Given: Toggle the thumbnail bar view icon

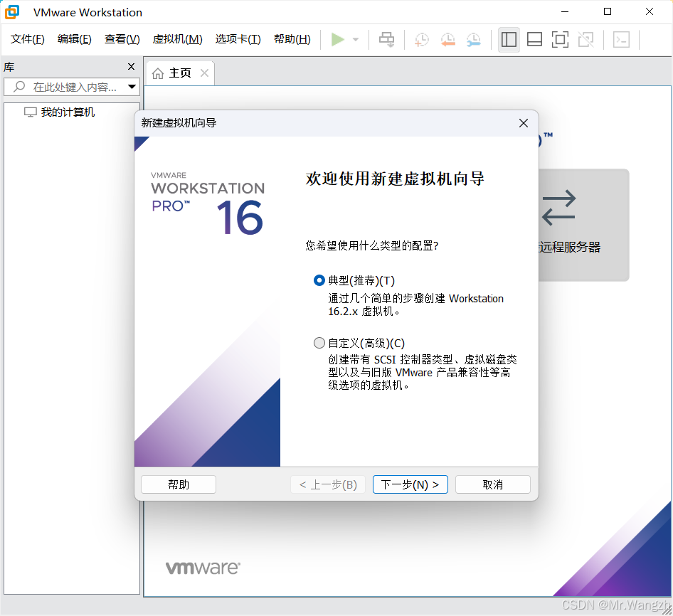Looking at the screenshot, I should point(534,40).
